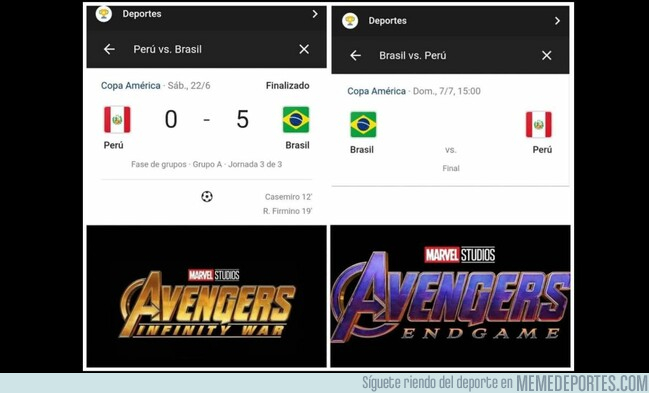
Task: Clear the Brasil vs. Perú search
Action: point(547,55)
